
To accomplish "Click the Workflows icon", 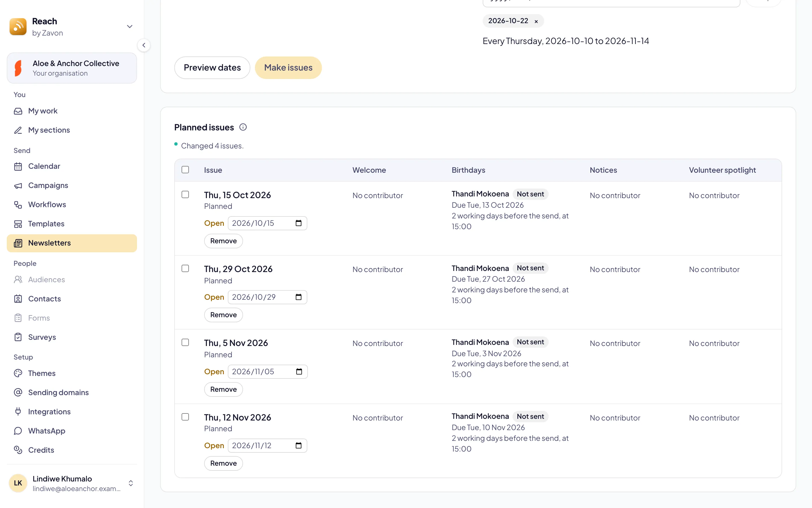I will point(18,205).
